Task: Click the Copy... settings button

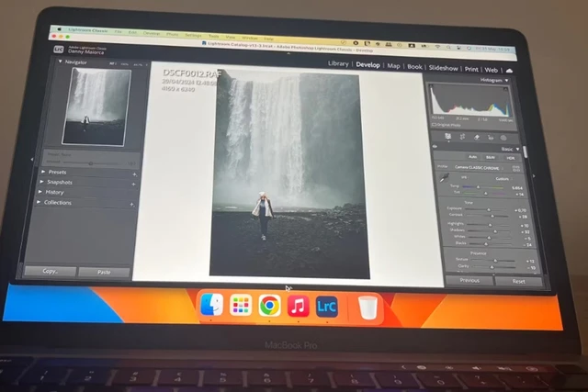Action: pos(50,272)
